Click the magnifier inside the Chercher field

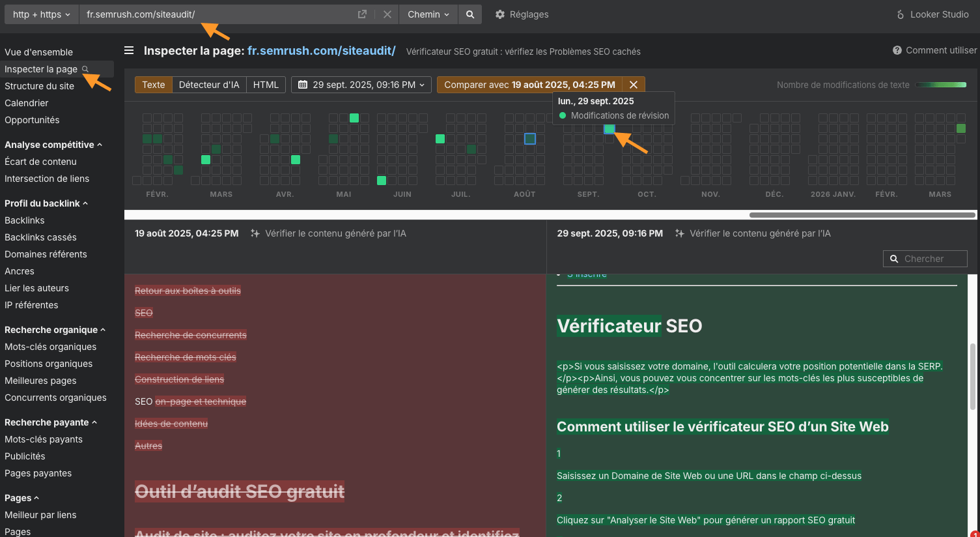(x=894, y=258)
